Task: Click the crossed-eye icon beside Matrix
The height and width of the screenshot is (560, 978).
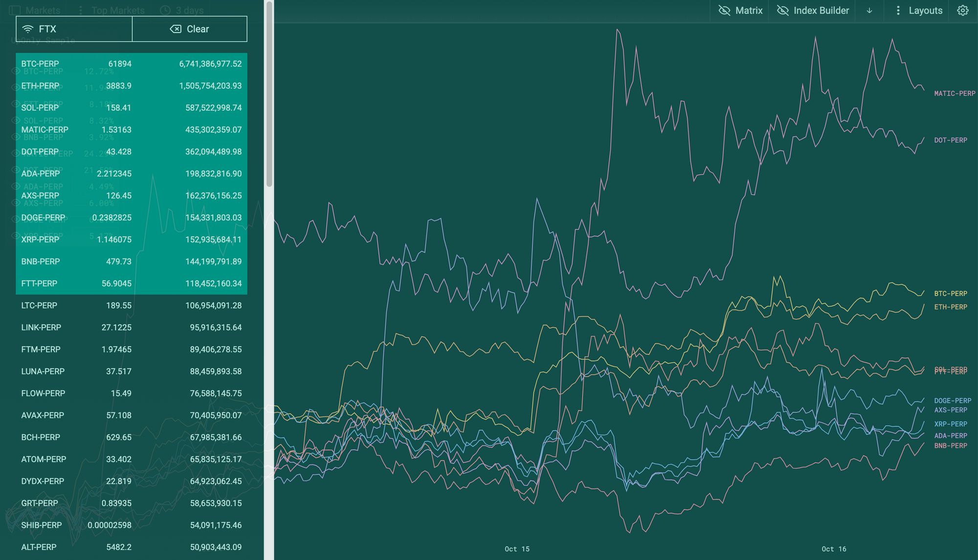Action: 724,11
